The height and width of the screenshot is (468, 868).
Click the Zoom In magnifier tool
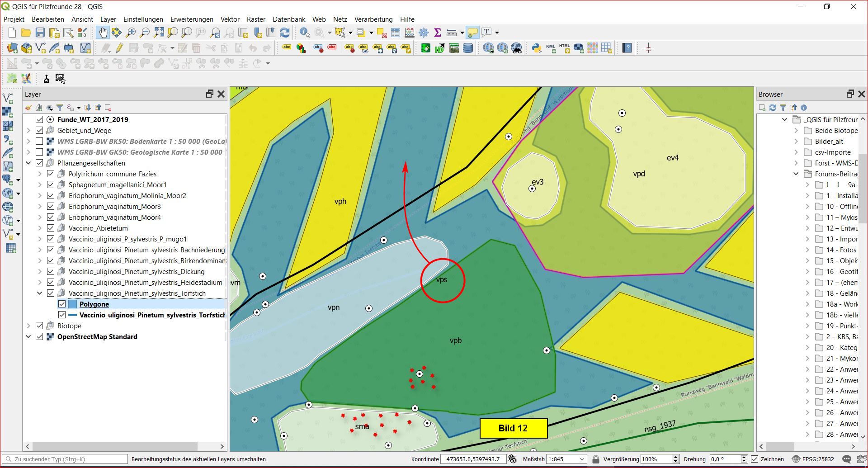131,33
